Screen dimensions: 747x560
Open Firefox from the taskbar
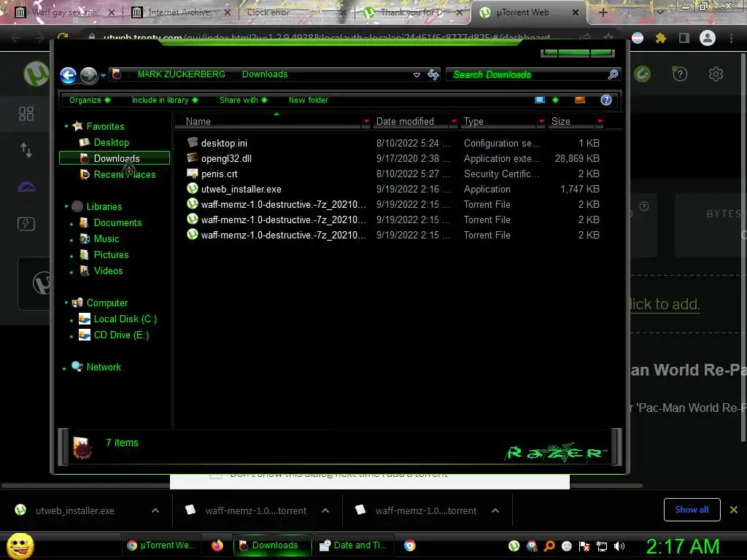(x=217, y=545)
